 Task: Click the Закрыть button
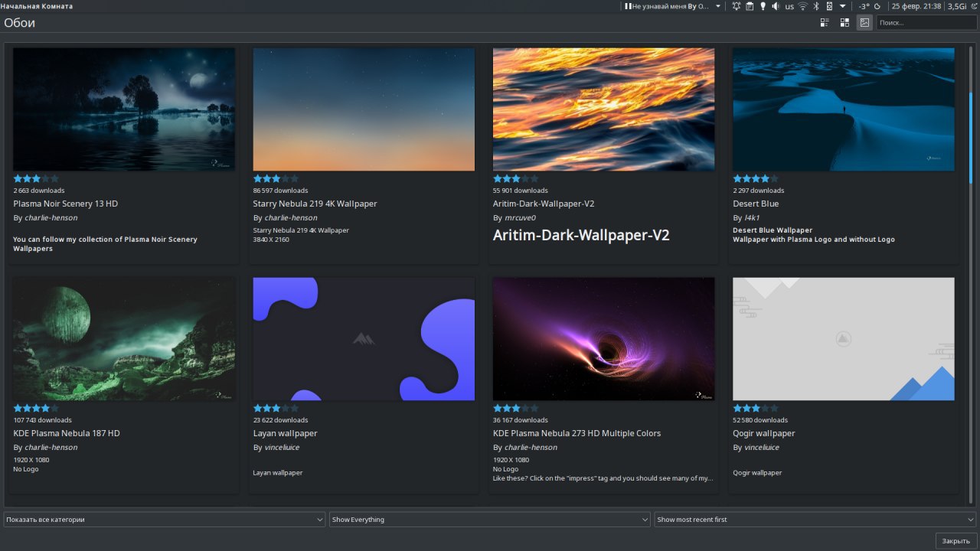pyautogui.click(x=956, y=541)
